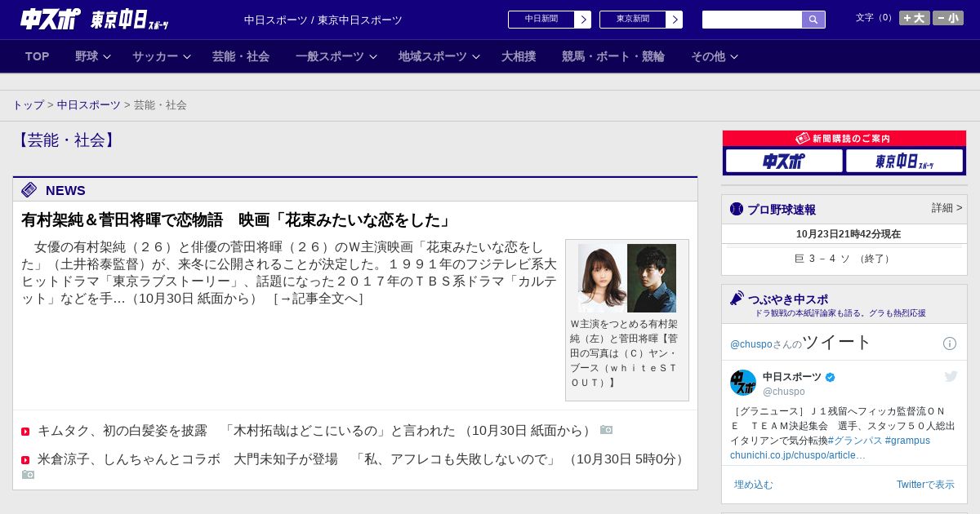Open chunichi.co.jp/chuspo/article link in tweet
Viewport: 980px width, 514px height.
pyautogui.click(x=798, y=455)
